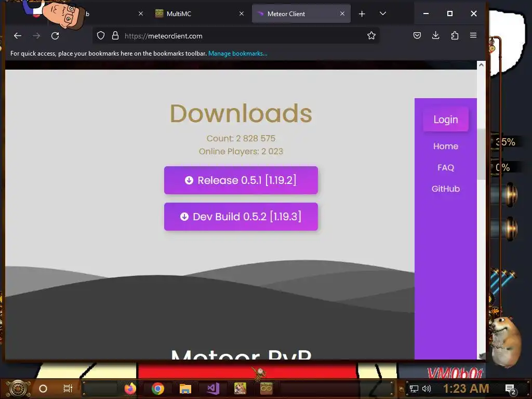Open the extensions puzzle icon
Image resolution: width=532 pixels, height=399 pixels.
455,35
